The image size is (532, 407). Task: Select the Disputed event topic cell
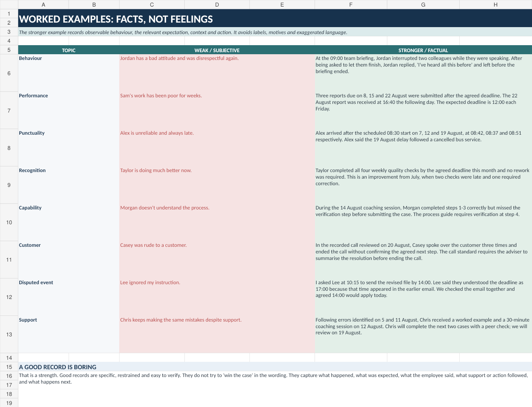(69, 297)
